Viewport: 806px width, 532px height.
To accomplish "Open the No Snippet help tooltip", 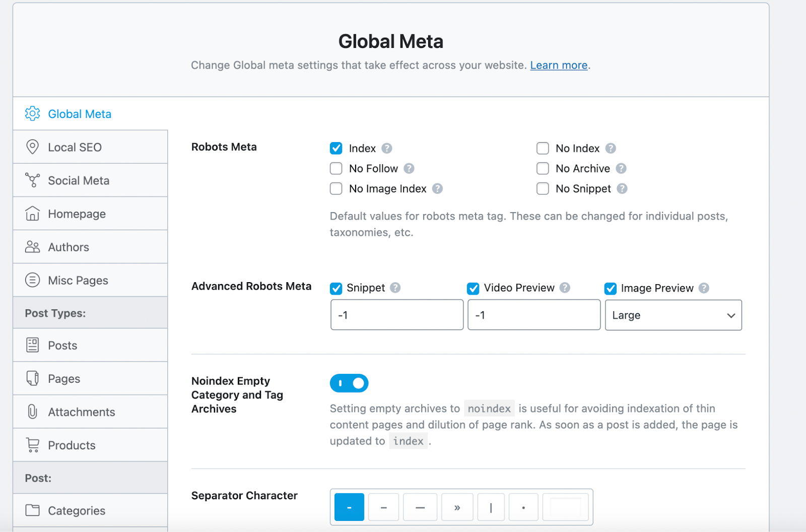I will coord(623,188).
